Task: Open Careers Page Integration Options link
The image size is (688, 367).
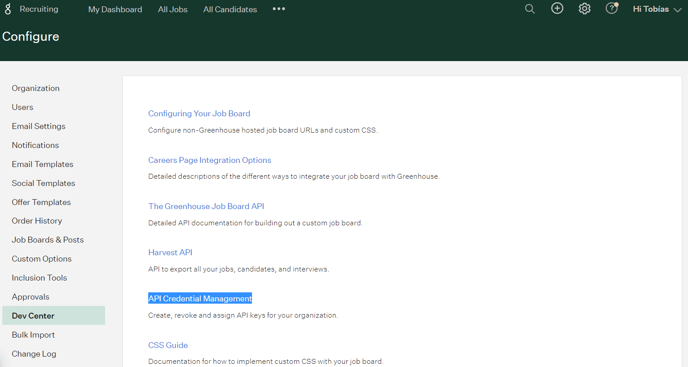Action: click(x=210, y=160)
